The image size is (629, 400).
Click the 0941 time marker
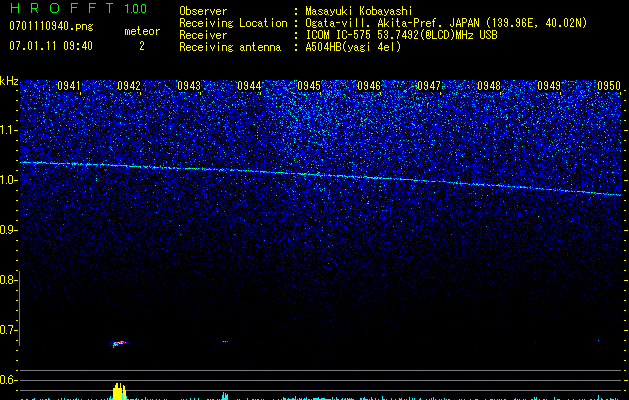(x=69, y=86)
